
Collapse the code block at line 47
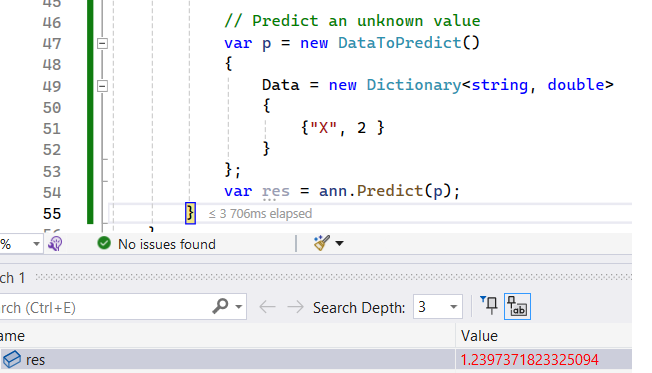pyautogui.click(x=102, y=43)
